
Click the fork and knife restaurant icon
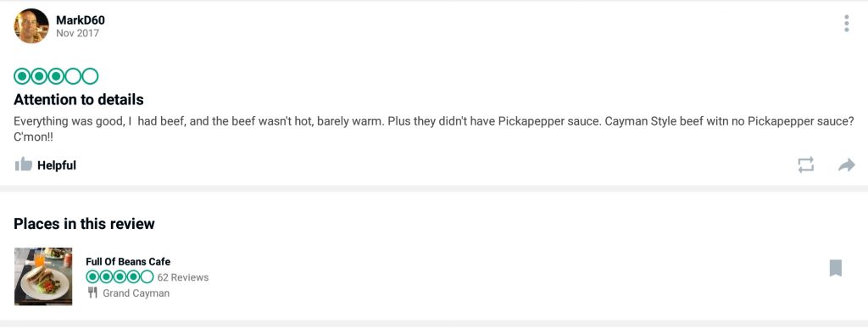tap(92, 293)
